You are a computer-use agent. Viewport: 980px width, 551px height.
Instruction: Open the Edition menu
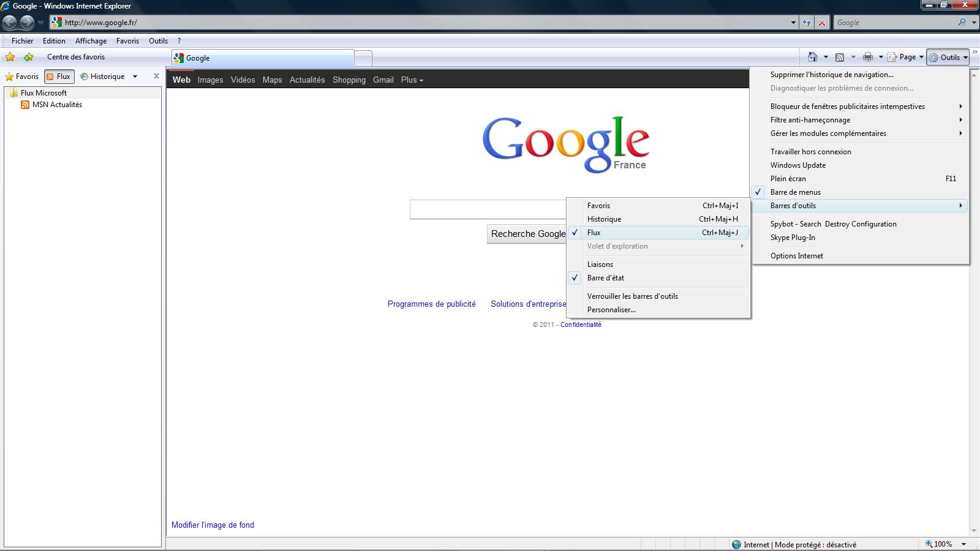[54, 41]
